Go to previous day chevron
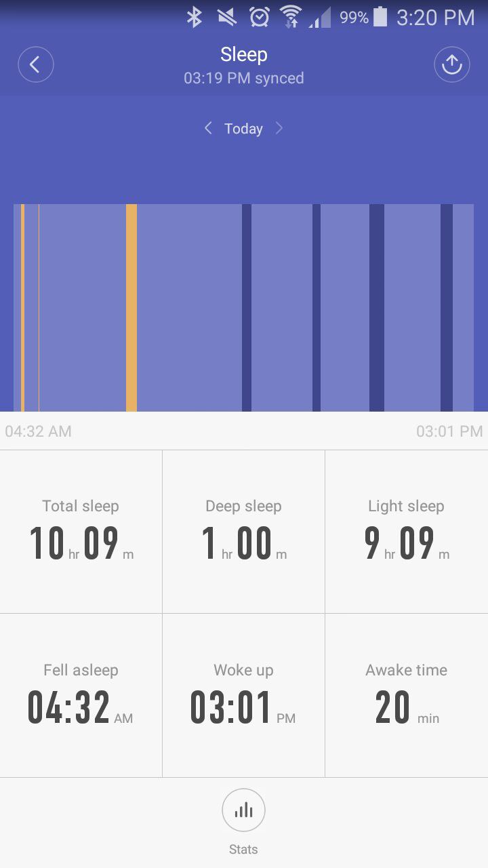Viewport: 488px width, 868px height. pos(208,128)
